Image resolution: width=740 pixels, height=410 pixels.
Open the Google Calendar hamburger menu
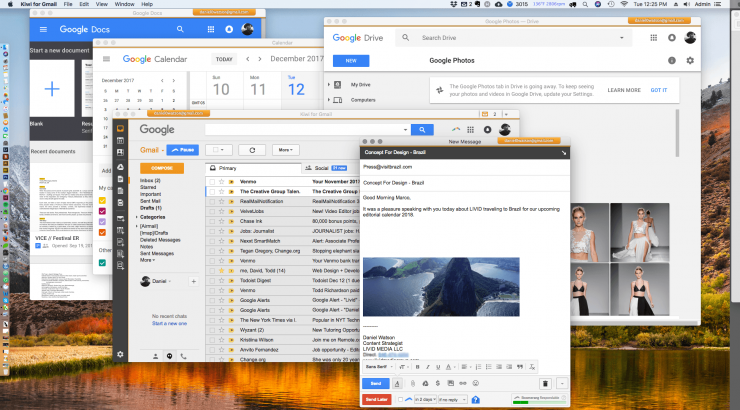click(x=107, y=59)
